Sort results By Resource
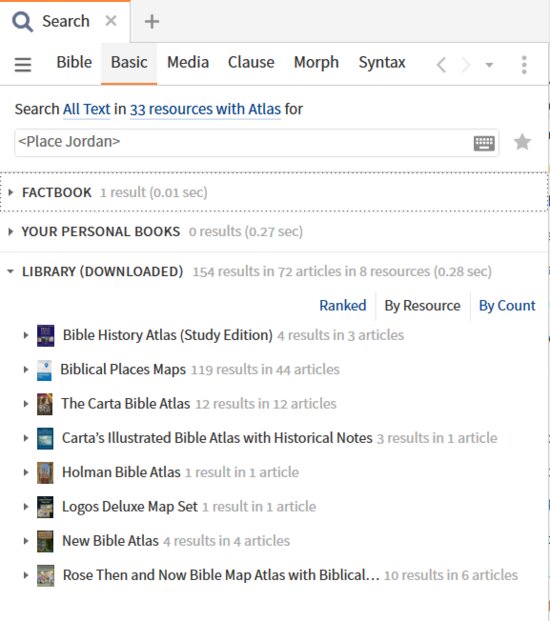This screenshot has height=621, width=550. tap(422, 305)
